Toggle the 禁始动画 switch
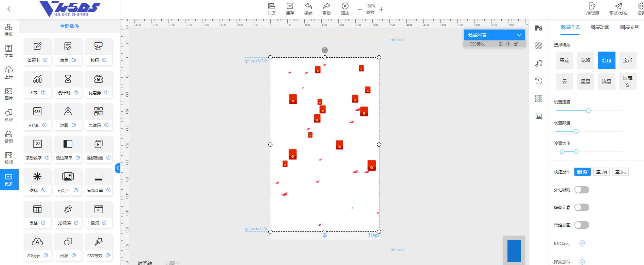 point(582,225)
